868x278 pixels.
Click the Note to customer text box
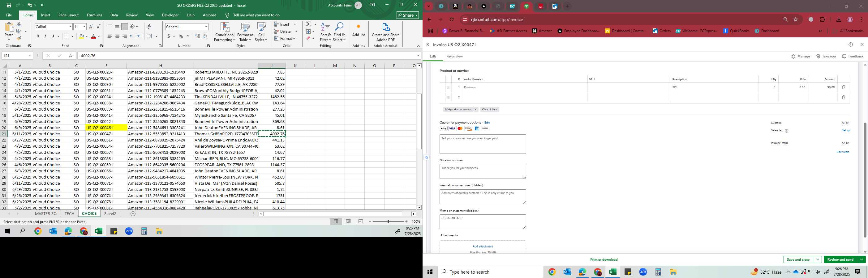coord(483,172)
